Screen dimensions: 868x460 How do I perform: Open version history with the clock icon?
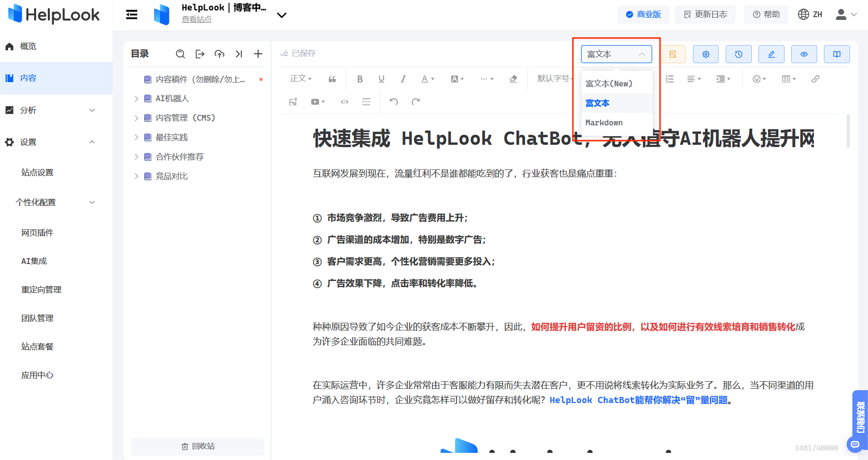[x=739, y=54]
